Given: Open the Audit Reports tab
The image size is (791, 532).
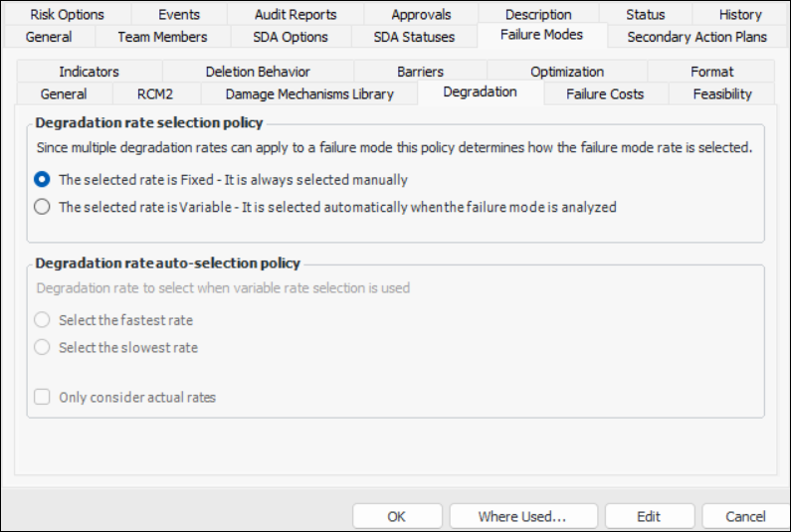Looking at the screenshot, I should [296, 15].
